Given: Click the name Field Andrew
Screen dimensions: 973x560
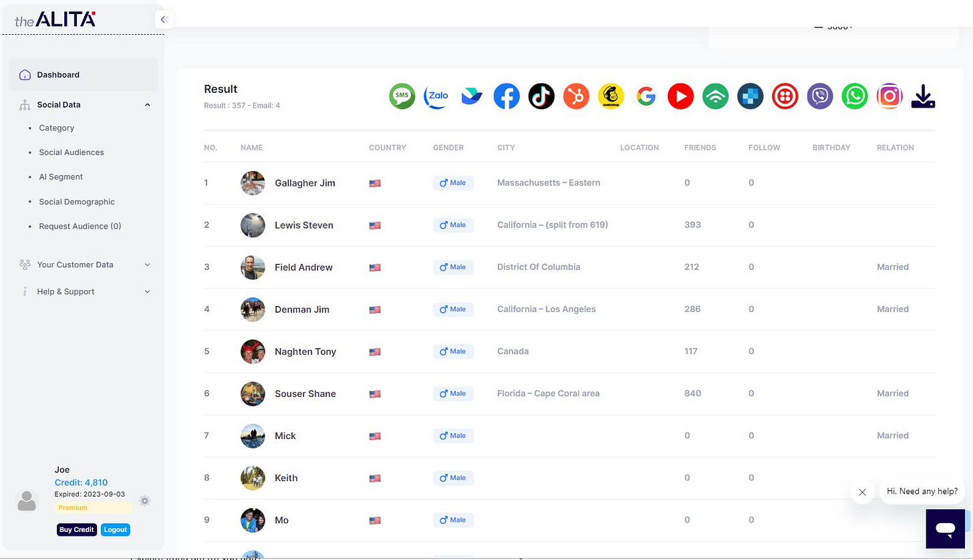Looking at the screenshot, I should (303, 267).
